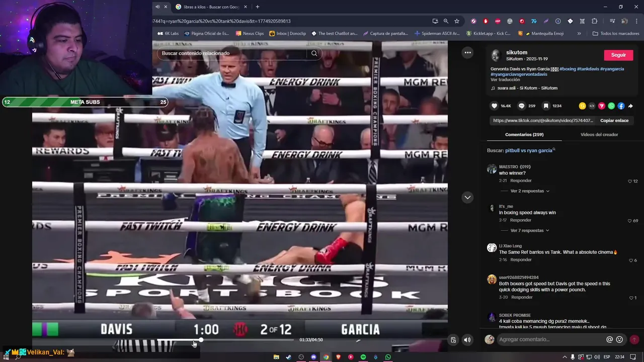This screenshot has height=362, width=644.
Task: Open the '6K Labs' bookmark
Action: point(168,34)
